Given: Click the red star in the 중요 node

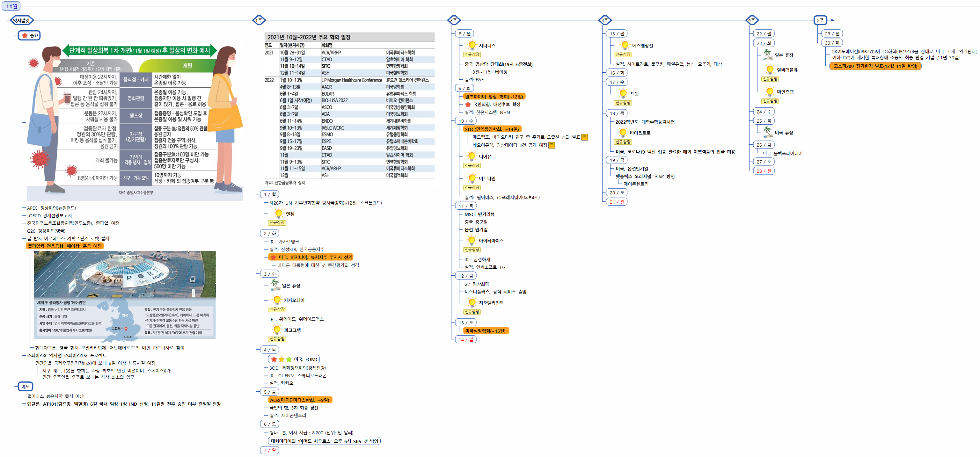Looking at the screenshot, I should tap(25, 35).
